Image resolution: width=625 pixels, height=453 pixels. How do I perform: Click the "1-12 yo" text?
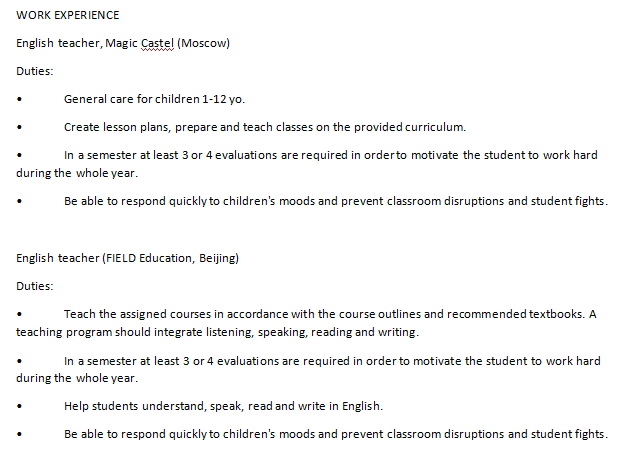pyautogui.click(x=222, y=99)
